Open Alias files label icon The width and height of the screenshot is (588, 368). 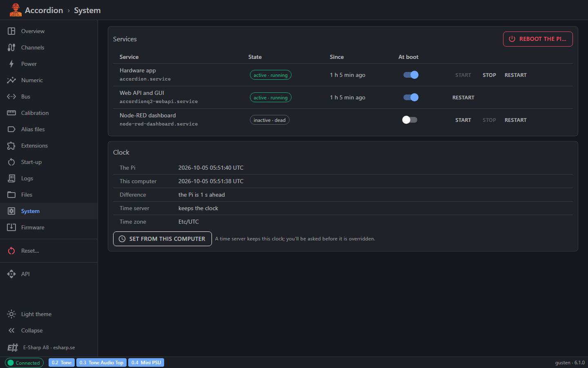pos(11,129)
